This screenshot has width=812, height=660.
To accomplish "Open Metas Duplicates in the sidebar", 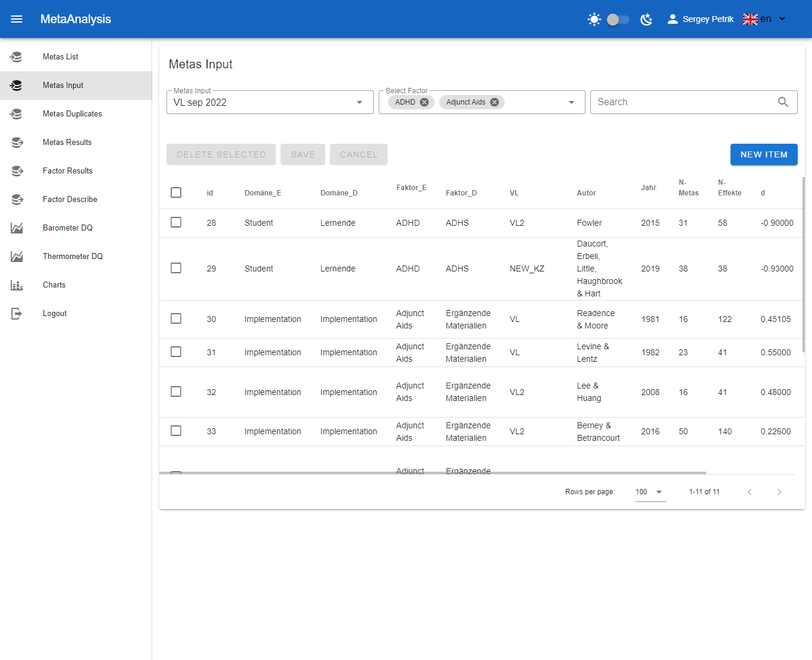I will tap(76, 114).
